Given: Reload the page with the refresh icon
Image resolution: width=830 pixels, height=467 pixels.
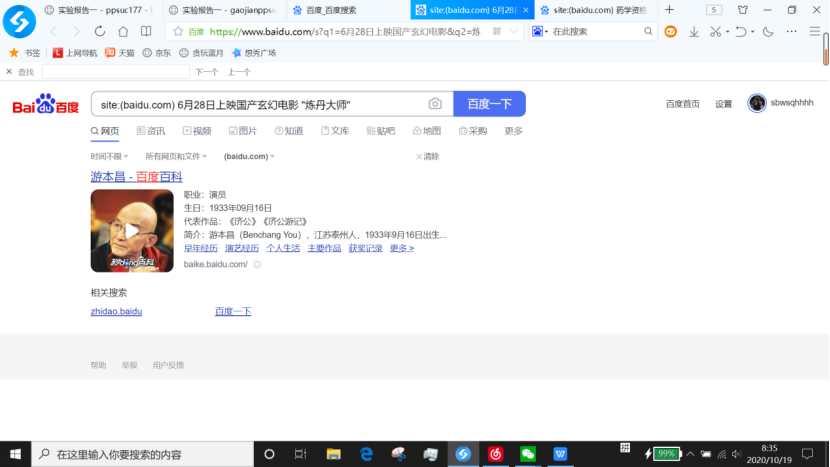Looking at the screenshot, I should click(x=100, y=32).
